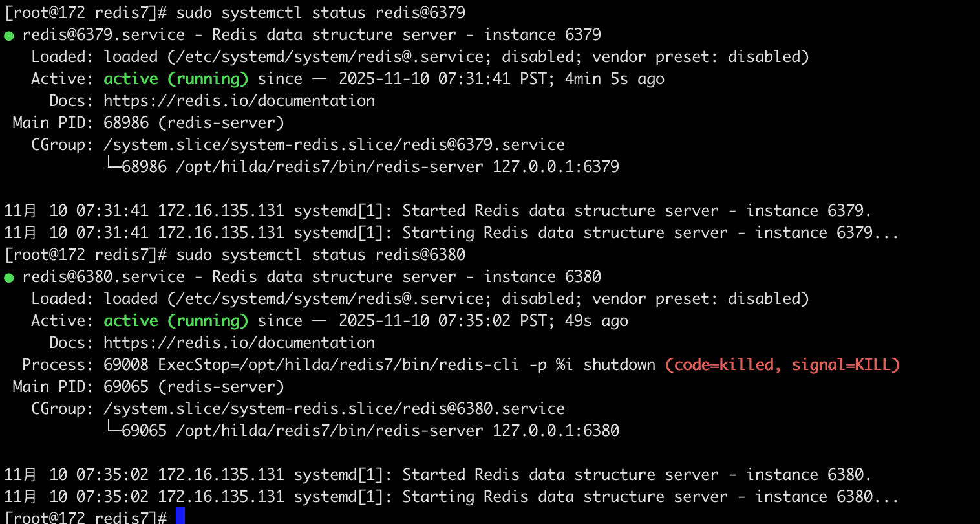980x524 pixels.
Task: Click the red "code=killed, signal=KILL" text
Action: click(782, 365)
